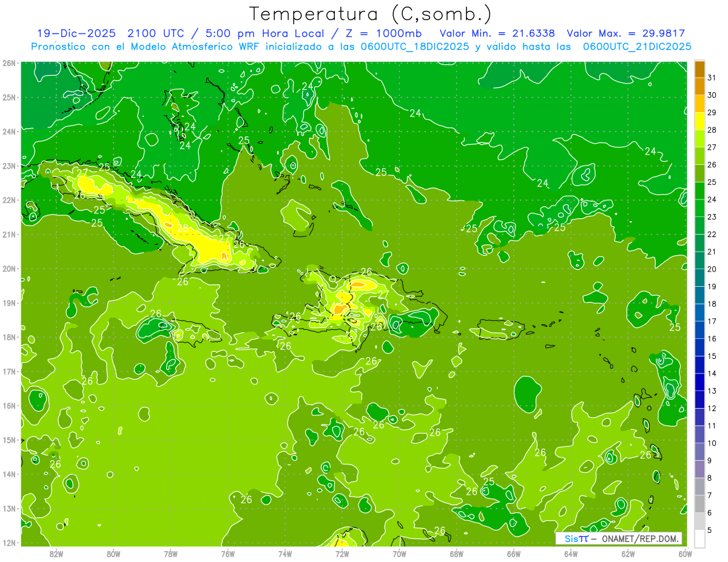Select the "Z = 1000mb" pressure level text
Image resolution: width=728 pixels, height=562 pixels.
coord(382,33)
